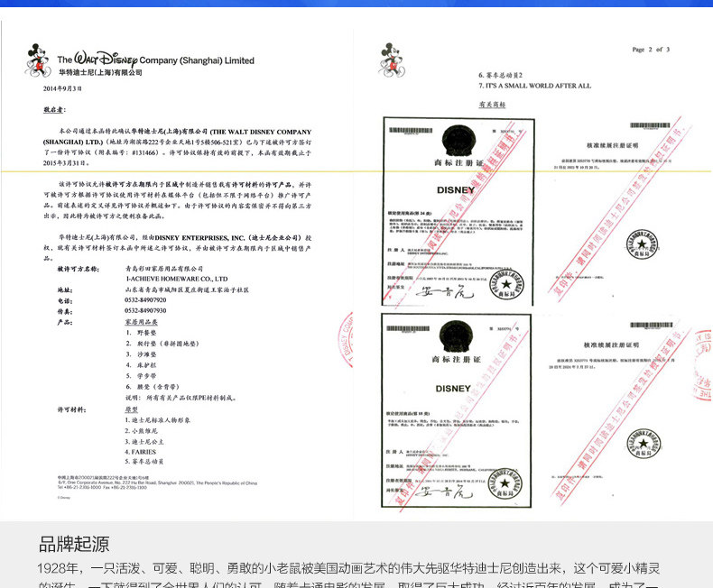
Task: Click the Page 2 of 3 indicator
Action: (651, 50)
